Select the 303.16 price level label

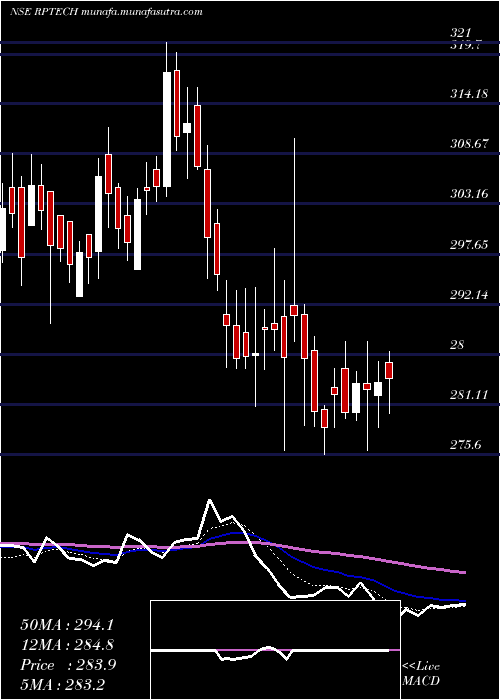(x=468, y=194)
